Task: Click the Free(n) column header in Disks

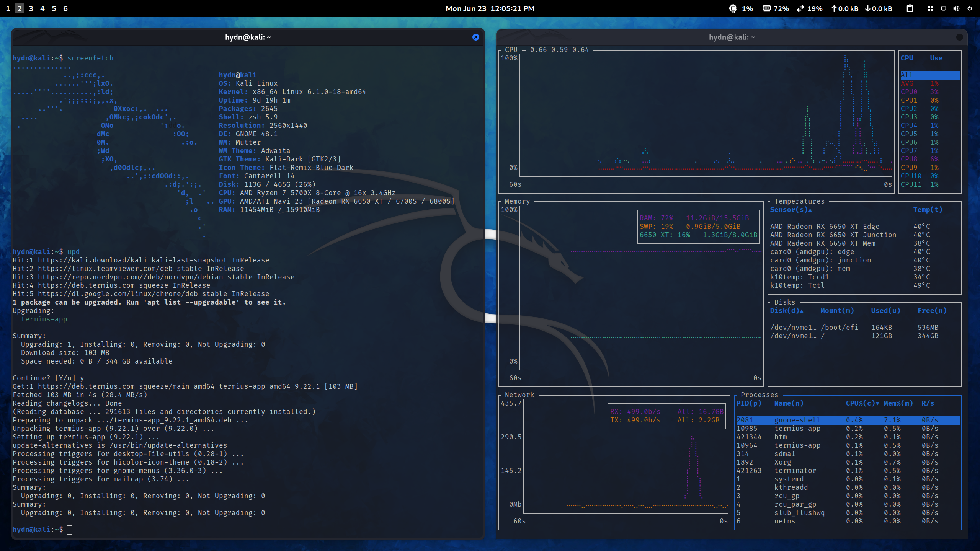Action: coord(932,311)
